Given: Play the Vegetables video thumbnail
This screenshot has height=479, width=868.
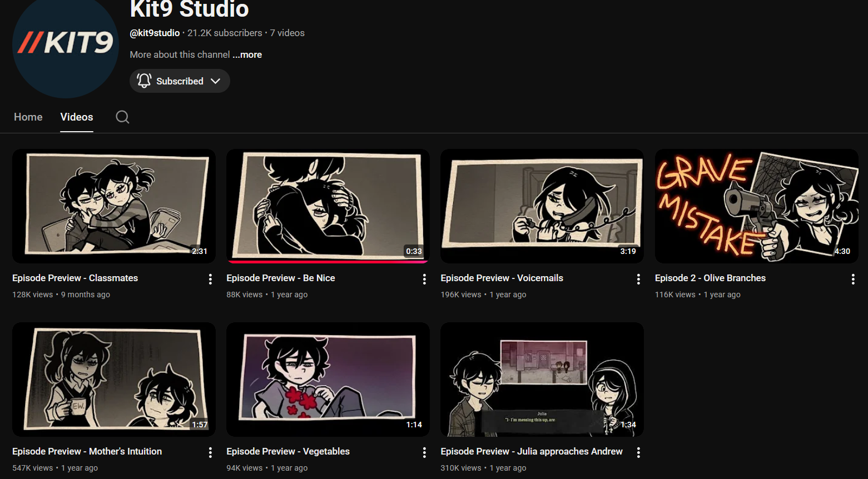Looking at the screenshot, I should [328, 379].
